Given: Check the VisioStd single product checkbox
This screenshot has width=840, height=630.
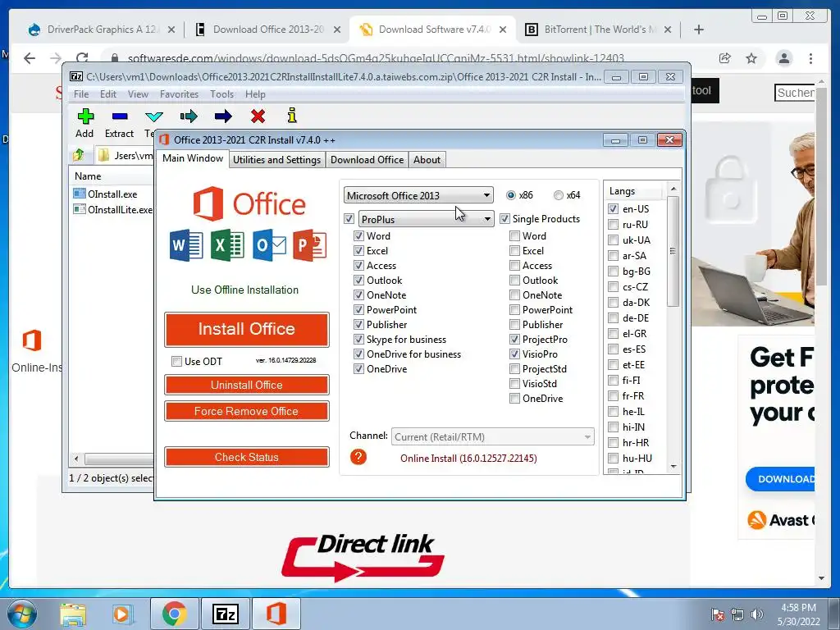Looking at the screenshot, I should 514,384.
